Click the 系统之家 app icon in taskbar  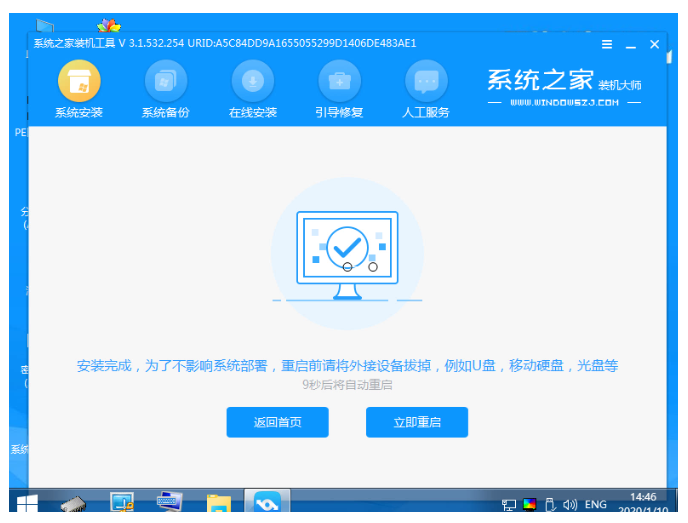point(267,504)
